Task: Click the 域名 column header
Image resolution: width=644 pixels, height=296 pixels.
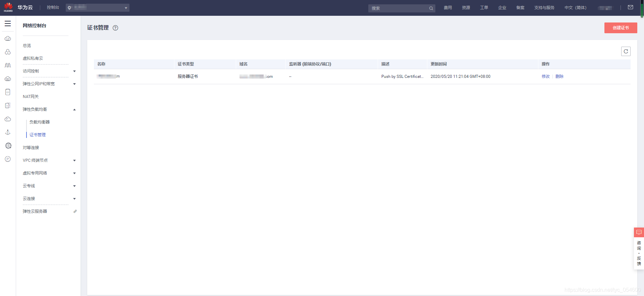Action: click(x=244, y=64)
